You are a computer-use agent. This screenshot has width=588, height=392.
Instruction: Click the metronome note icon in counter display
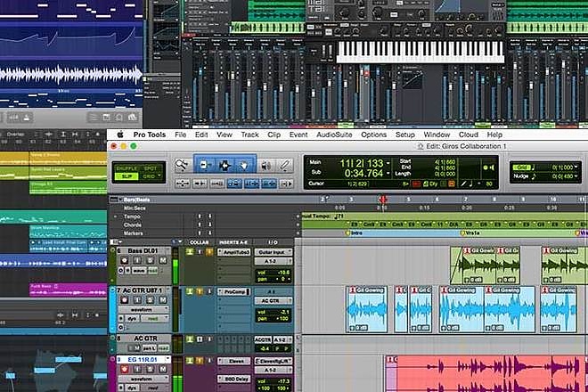coord(470,184)
